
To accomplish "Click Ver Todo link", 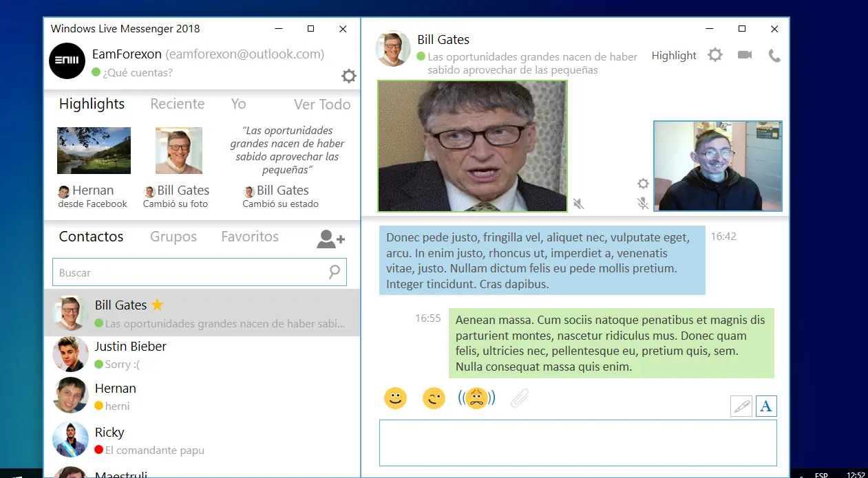I will point(322,105).
